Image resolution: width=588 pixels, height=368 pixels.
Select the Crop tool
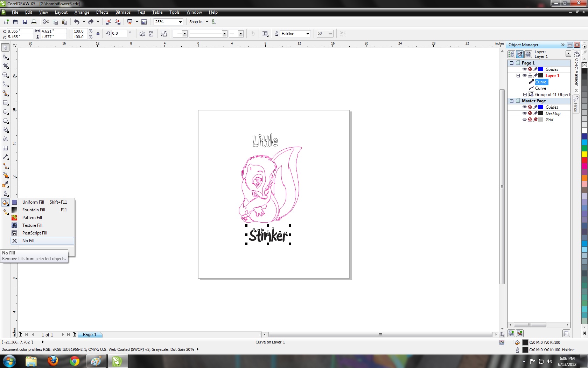point(5,66)
